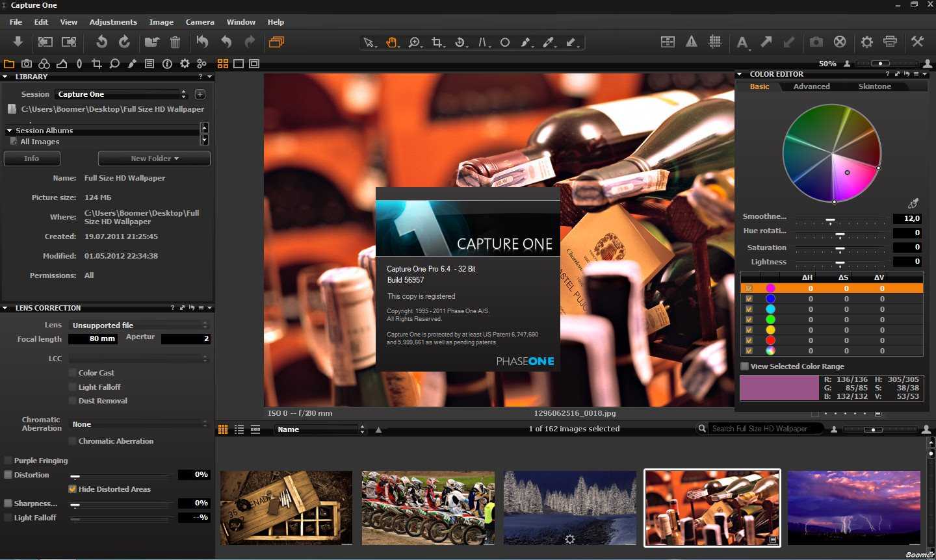936x560 pixels.
Task: Open the Camera menu
Action: click(x=200, y=22)
